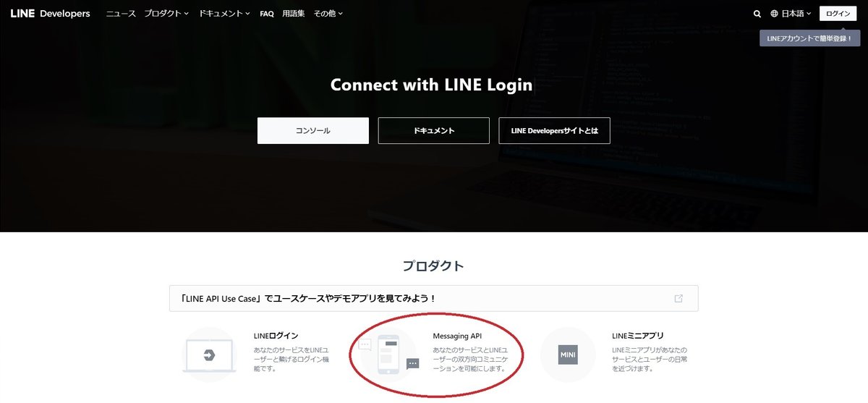The width and height of the screenshot is (868, 403).
Task: Click the MINI LINEミニアプリ icon
Action: click(568, 355)
